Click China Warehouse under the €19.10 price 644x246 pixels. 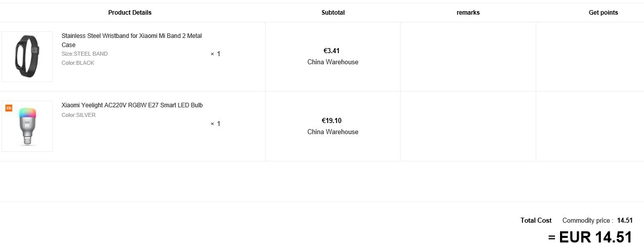coord(332,132)
